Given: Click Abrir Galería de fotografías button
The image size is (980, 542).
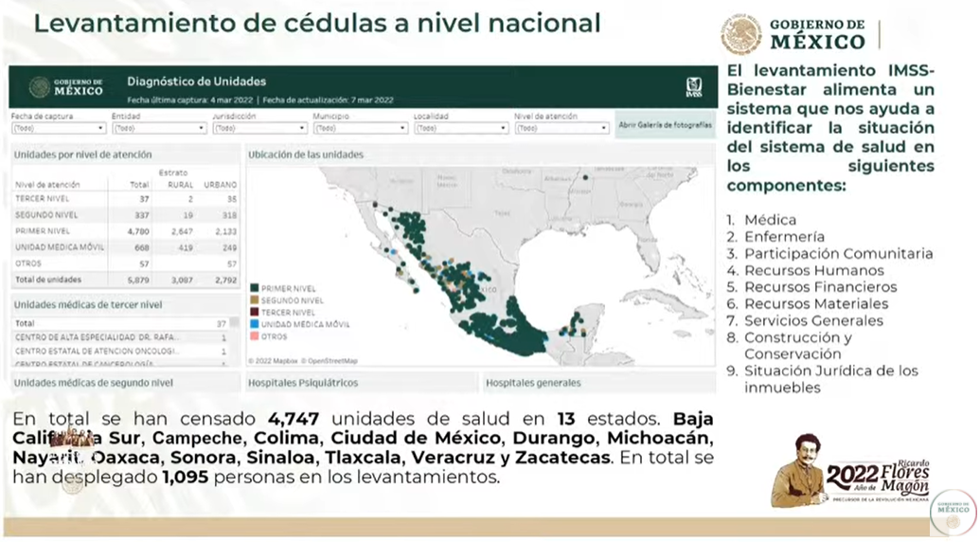Looking at the screenshot, I should point(665,125).
